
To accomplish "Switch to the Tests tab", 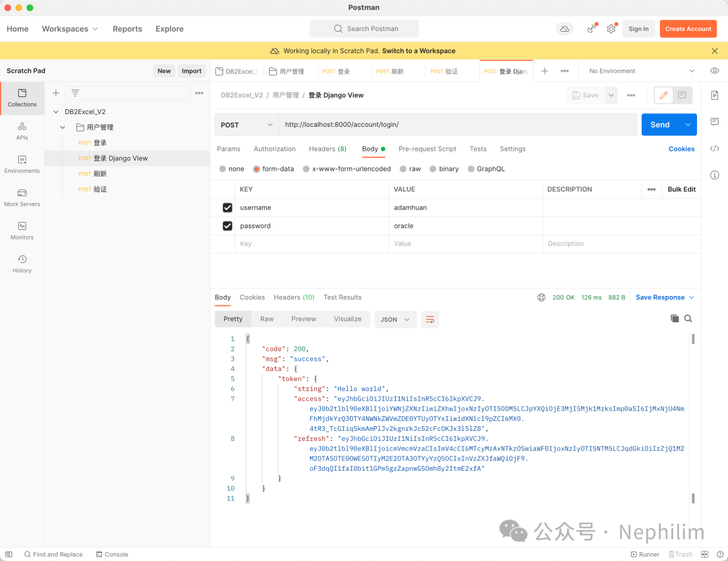I will pos(478,149).
